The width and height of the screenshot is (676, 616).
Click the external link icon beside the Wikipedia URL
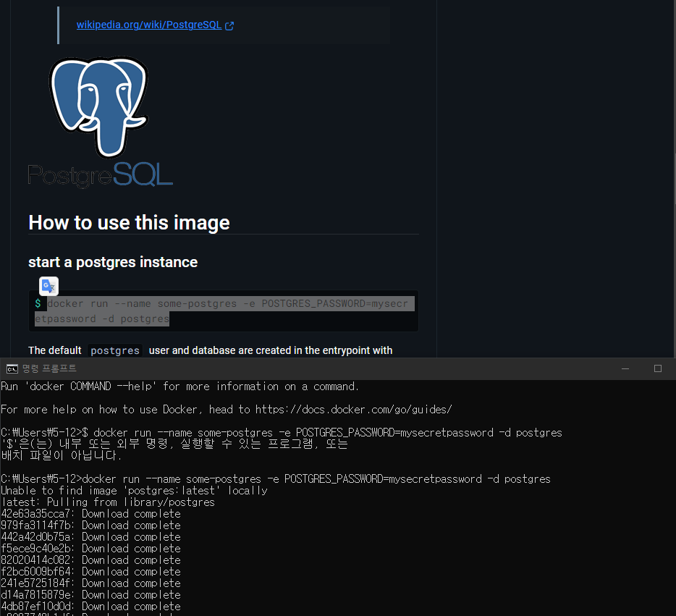[229, 26]
